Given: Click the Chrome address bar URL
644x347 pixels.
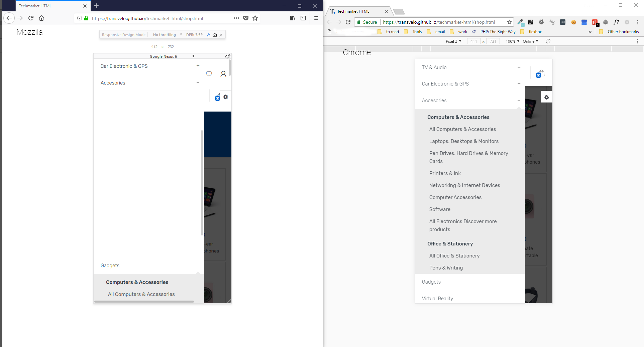Looking at the screenshot, I should [439, 22].
